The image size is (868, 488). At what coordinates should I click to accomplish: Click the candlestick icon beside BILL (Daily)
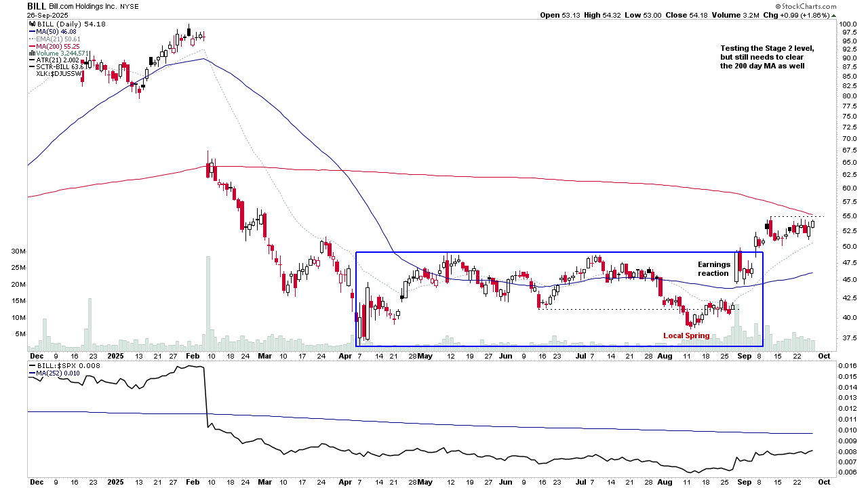[x=32, y=24]
